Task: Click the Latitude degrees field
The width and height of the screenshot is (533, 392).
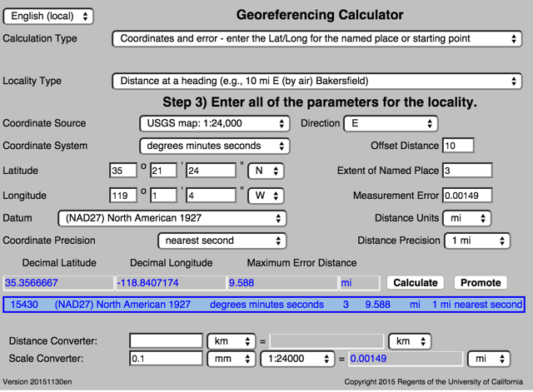Action: (122, 171)
